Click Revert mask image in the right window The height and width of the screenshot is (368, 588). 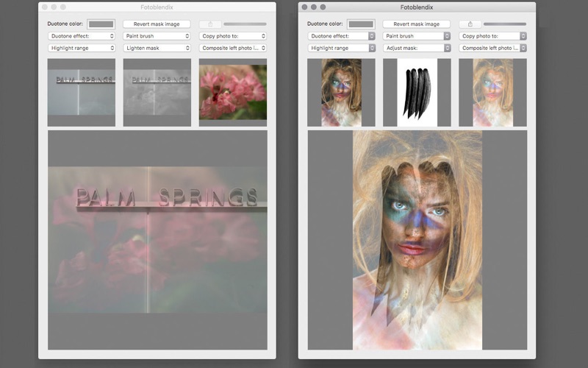click(x=417, y=24)
